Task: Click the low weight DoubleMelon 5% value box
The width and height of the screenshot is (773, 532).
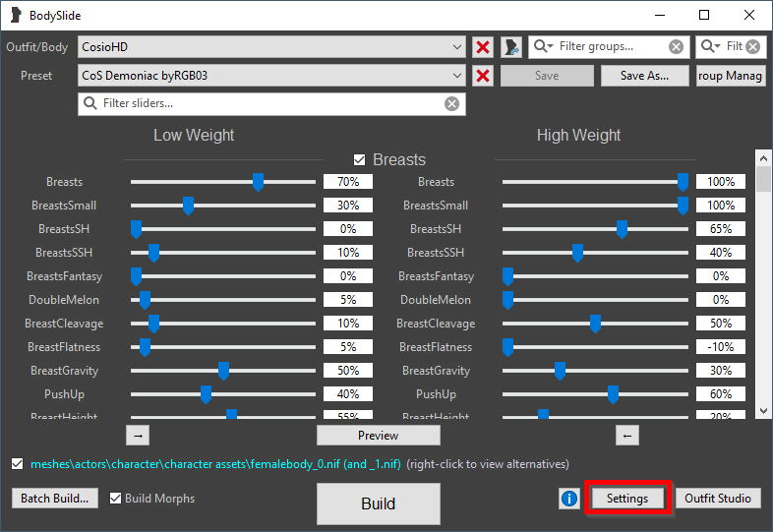Action: point(348,300)
